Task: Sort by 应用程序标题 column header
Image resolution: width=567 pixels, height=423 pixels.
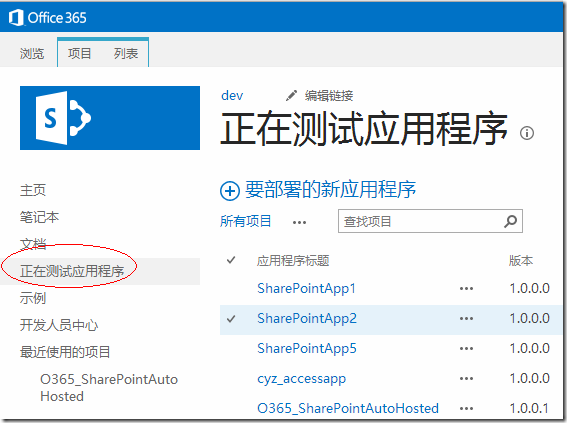Action: coord(293,260)
